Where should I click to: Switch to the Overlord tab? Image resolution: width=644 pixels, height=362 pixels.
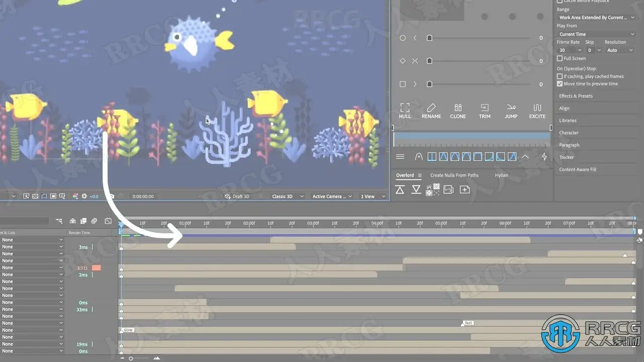(x=405, y=175)
